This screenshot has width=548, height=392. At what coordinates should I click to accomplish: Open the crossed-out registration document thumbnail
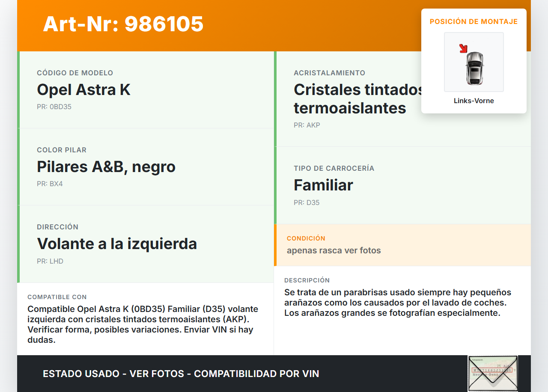pos(493,373)
